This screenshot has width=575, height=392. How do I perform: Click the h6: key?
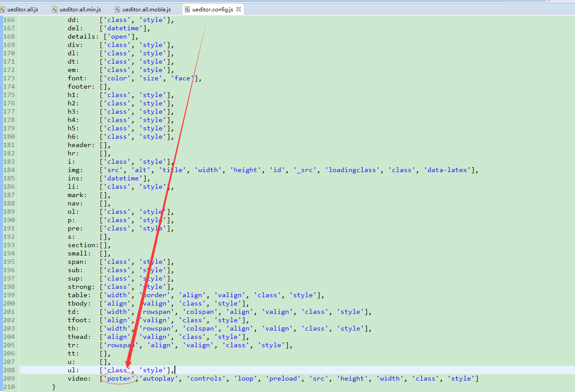point(74,137)
